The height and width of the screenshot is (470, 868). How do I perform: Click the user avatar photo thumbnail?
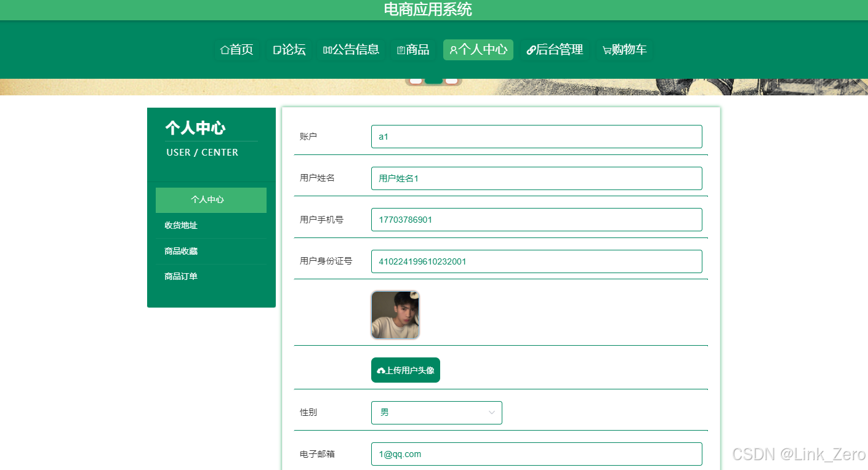395,314
